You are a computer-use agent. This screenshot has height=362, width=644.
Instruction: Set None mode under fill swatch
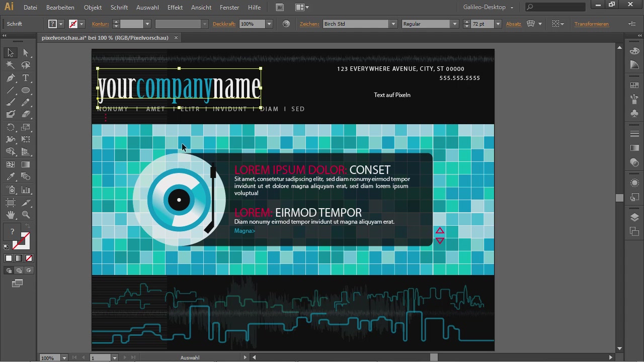pyautogui.click(x=29, y=258)
